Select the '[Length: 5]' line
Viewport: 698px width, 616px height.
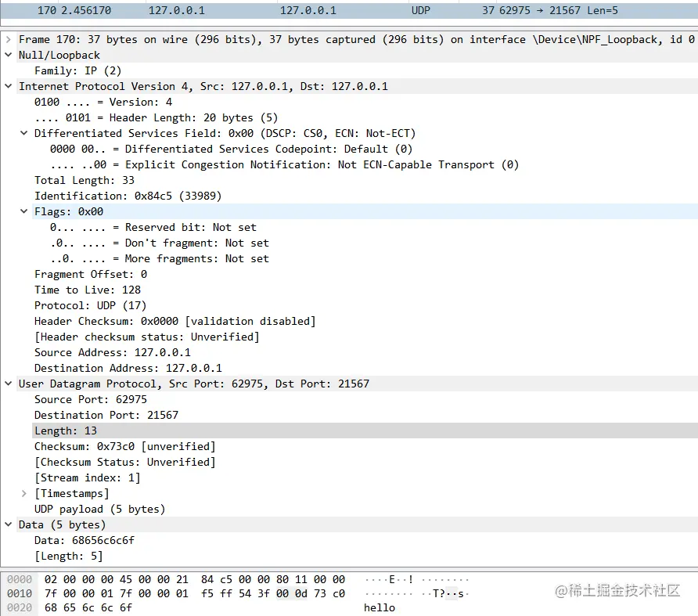(69, 557)
